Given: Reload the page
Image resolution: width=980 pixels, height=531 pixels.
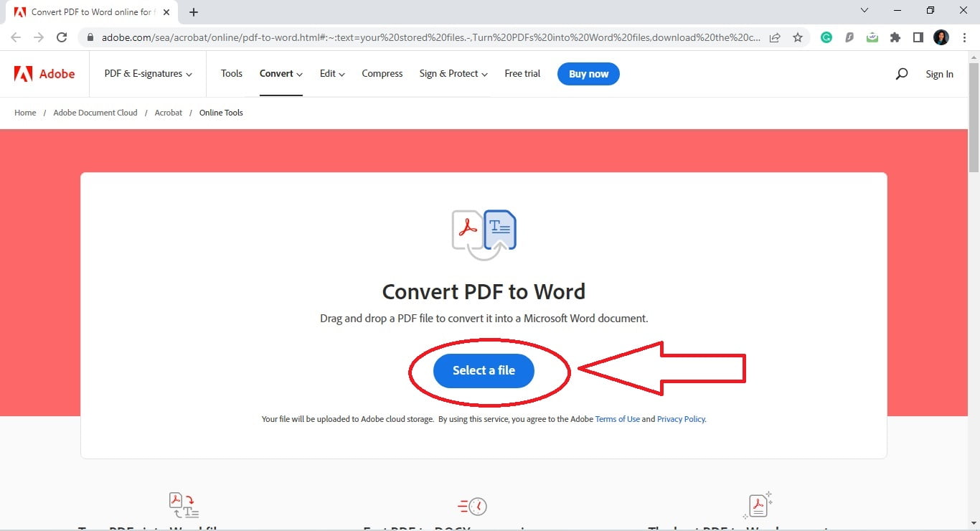Looking at the screenshot, I should [x=62, y=37].
